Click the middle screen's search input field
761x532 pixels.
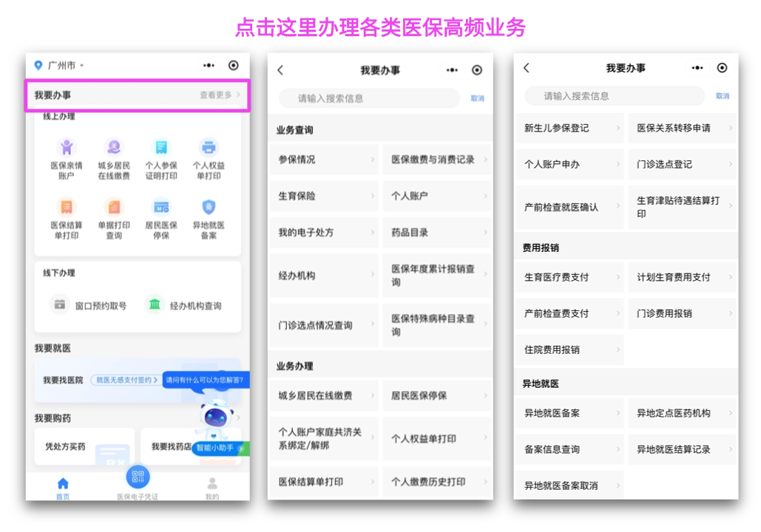point(370,98)
